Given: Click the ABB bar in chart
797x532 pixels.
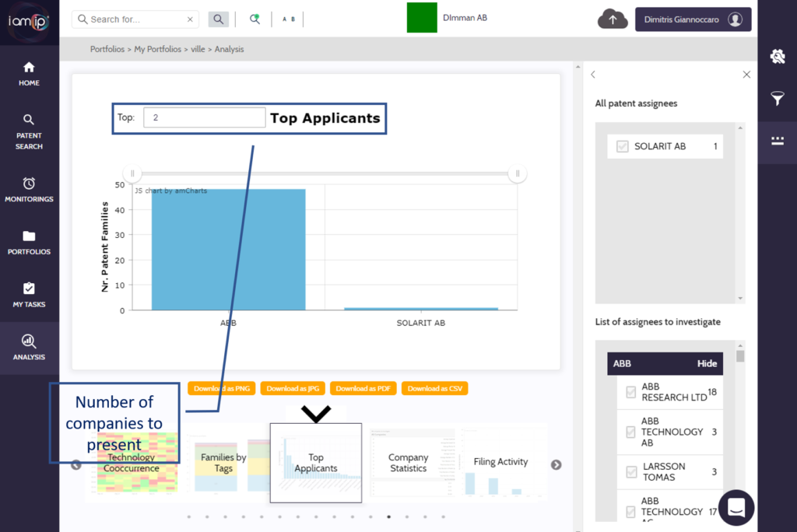Looking at the screenshot, I should (229, 250).
